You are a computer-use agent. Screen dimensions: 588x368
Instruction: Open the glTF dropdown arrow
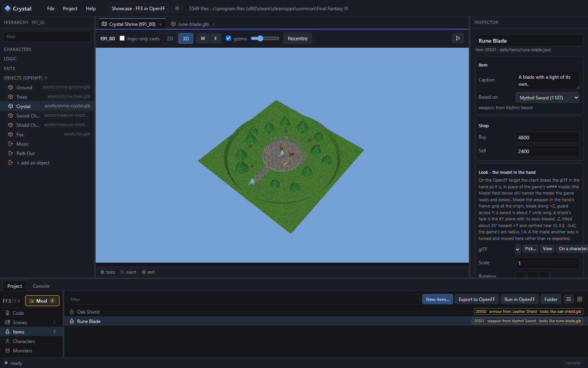pyautogui.click(x=518, y=249)
